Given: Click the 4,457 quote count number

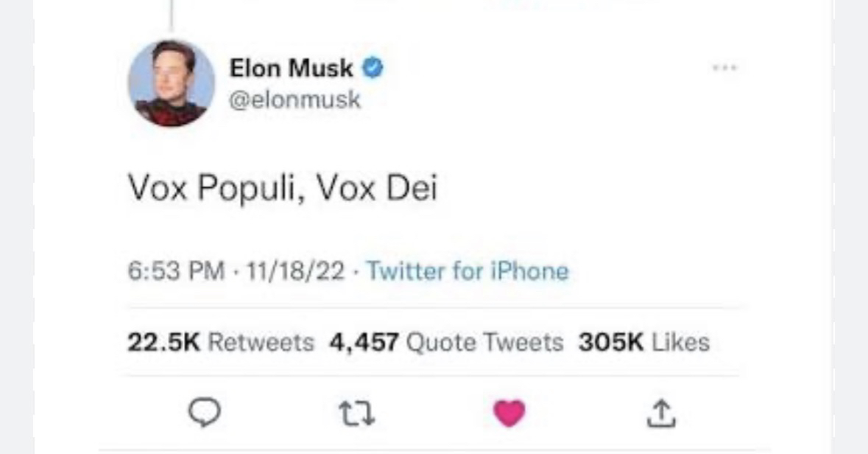Looking at the screenshot, I should tap(364, 342).
